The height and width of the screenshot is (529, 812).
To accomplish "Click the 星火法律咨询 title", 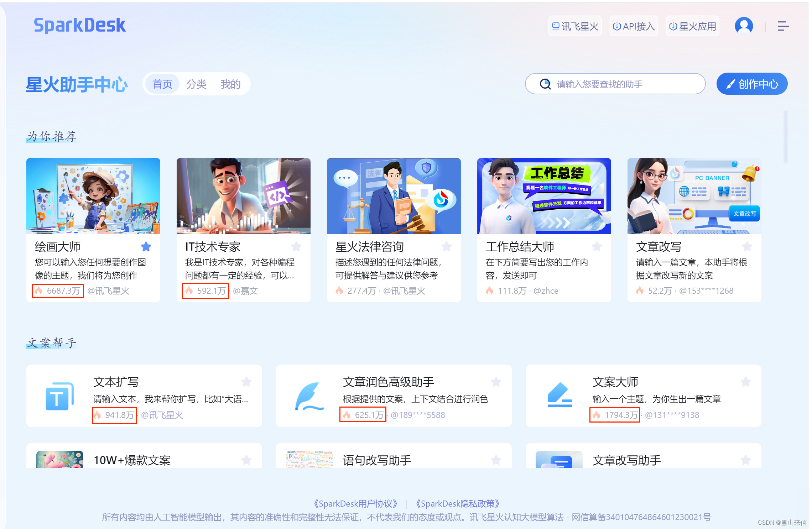I will tap(370, 246).
